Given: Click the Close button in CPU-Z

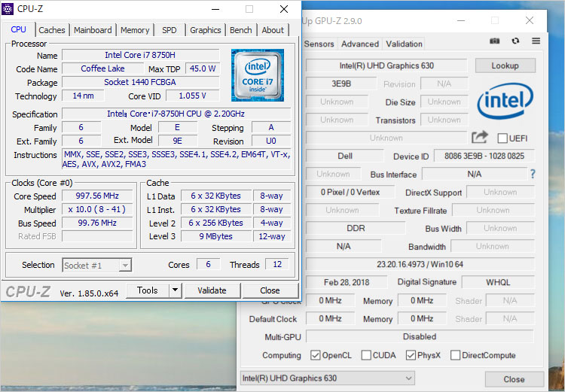Looking at the screenshot, I should [x=270, y=290].
